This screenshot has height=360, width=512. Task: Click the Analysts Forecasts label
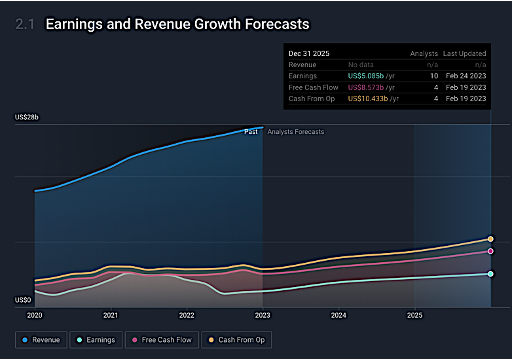(x=296, y=132)
